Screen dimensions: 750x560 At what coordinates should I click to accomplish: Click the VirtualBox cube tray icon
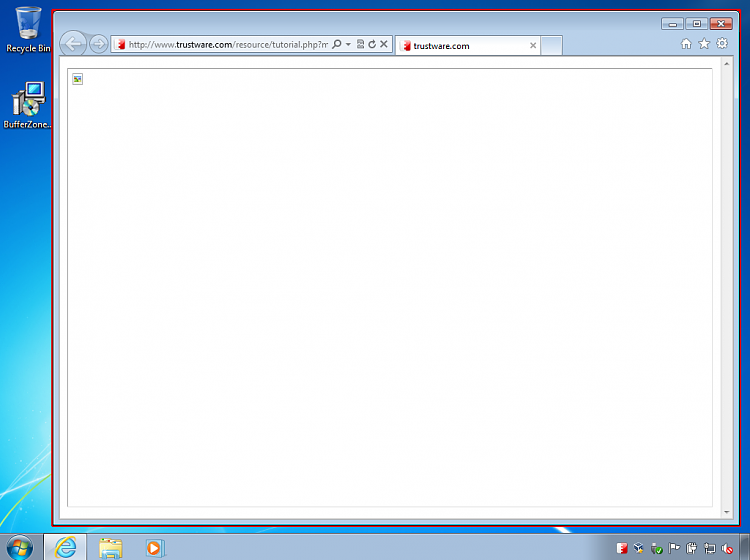point(639,549)
